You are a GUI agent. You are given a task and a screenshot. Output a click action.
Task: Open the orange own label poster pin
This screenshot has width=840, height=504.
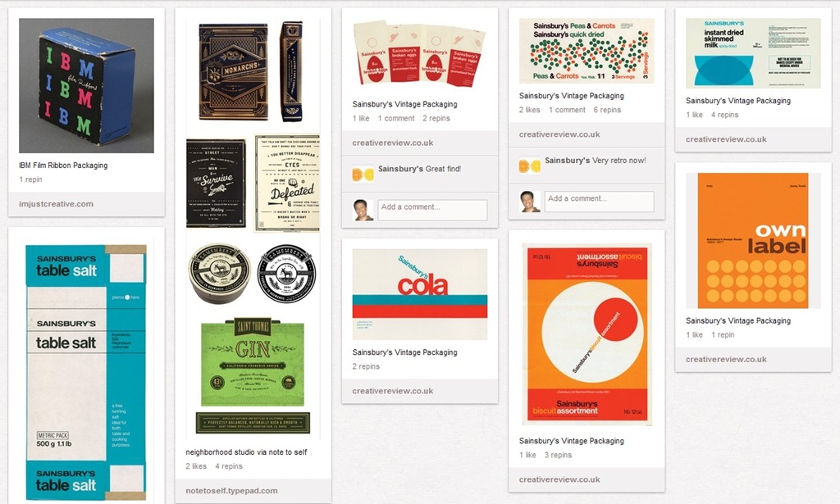753,241
